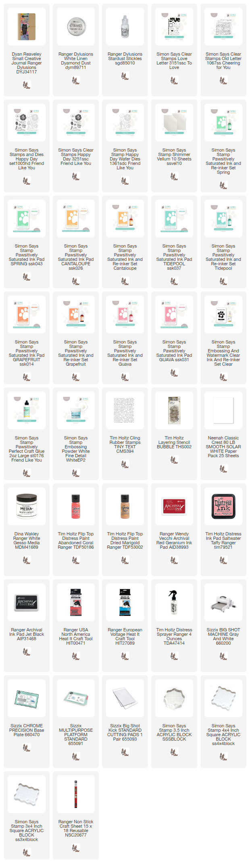Open the Simon Says Love Letter stamps thumbnail
The image size is (250, 868).
(x=174, y=27)
